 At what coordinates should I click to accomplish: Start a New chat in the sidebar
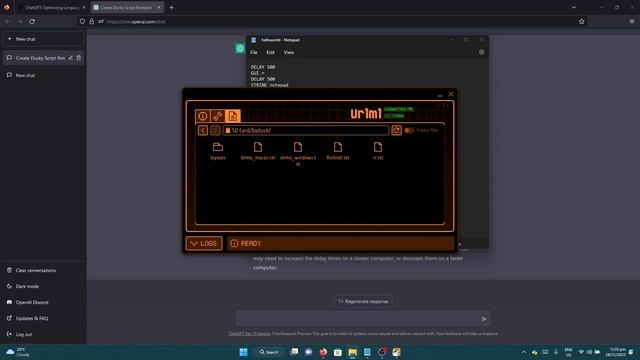coord(43,39)
